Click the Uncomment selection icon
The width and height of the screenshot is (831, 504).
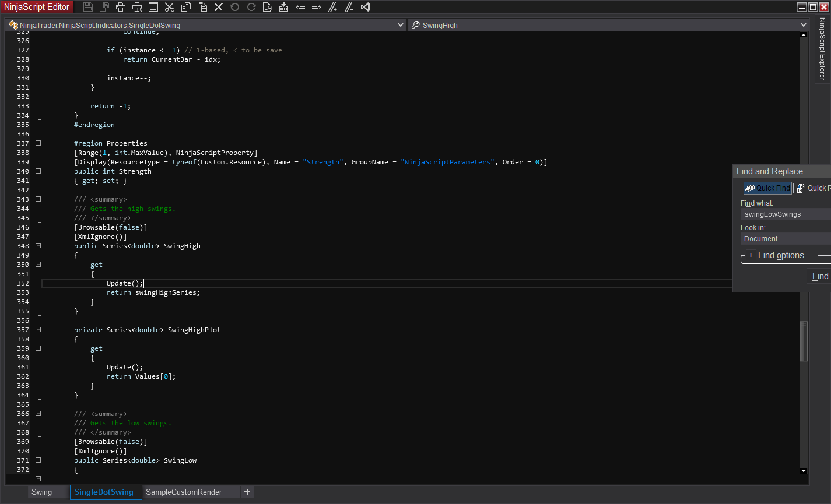(349, 7)
